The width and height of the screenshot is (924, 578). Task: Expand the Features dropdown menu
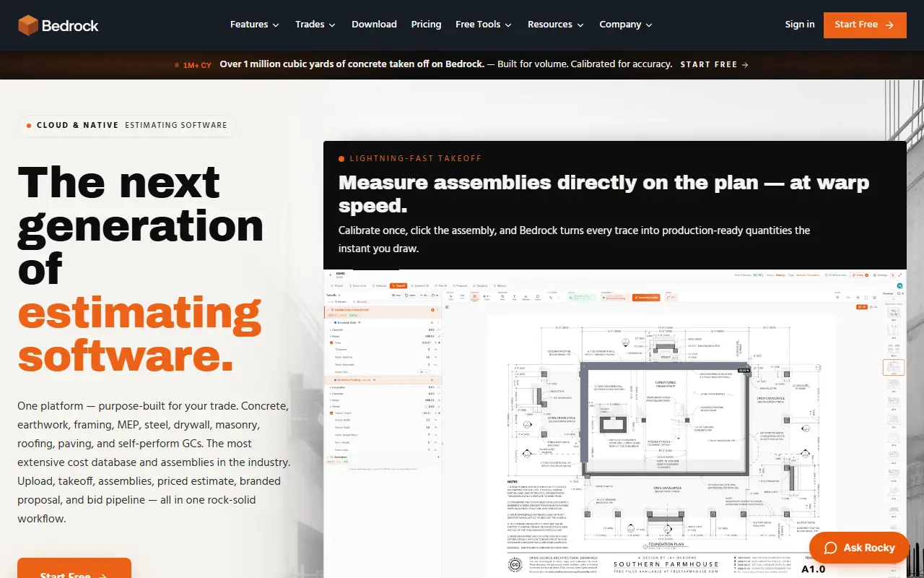(254, 25)
